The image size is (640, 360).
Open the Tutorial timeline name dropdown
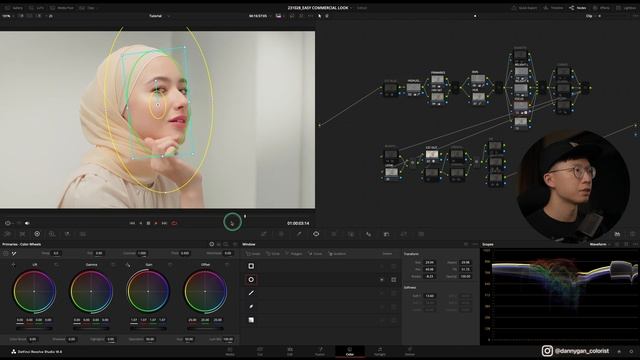(159, 16)
